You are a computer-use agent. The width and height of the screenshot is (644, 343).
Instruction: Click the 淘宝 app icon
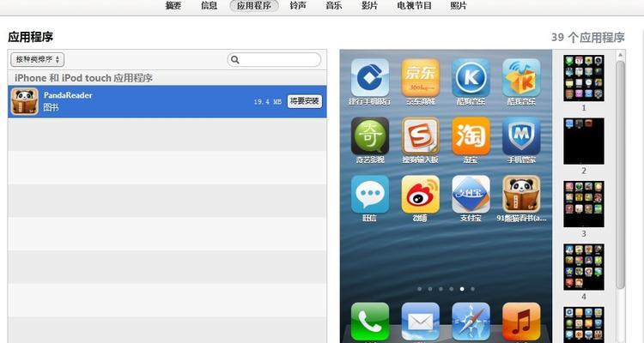tap(471, 135)
